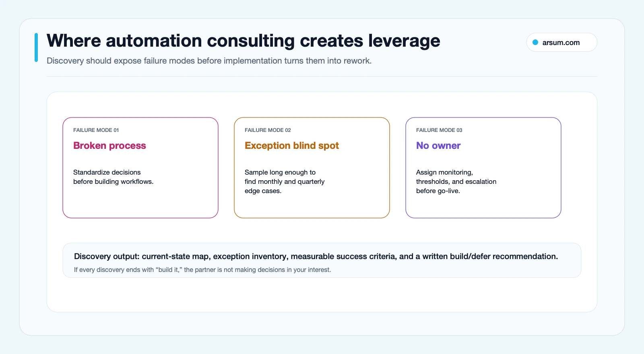Click the blue dot beside arsum.com
The image size is (644, 354).
click(535, 42)
